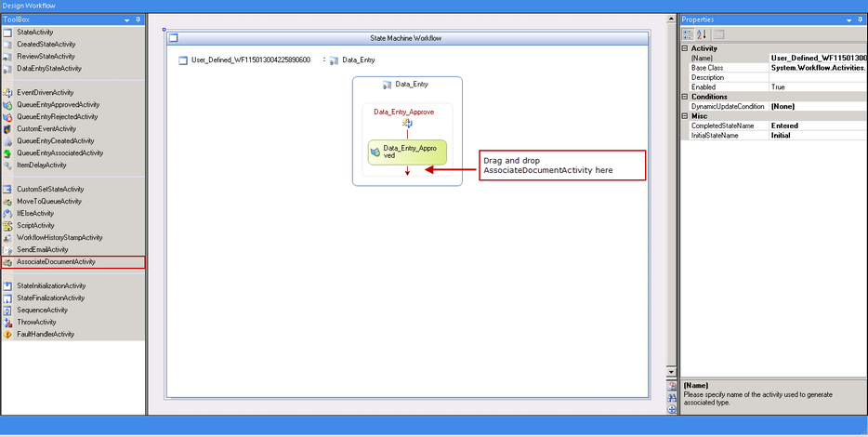Screen dimensions: 868x437
Task: Switch Properties to Alphabetical sort
Action: 702,34
